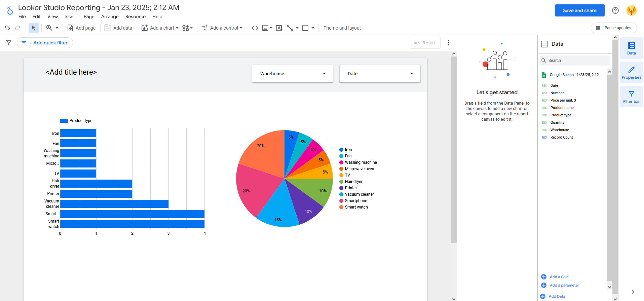Click the Data panel header icon

(545, 44)
